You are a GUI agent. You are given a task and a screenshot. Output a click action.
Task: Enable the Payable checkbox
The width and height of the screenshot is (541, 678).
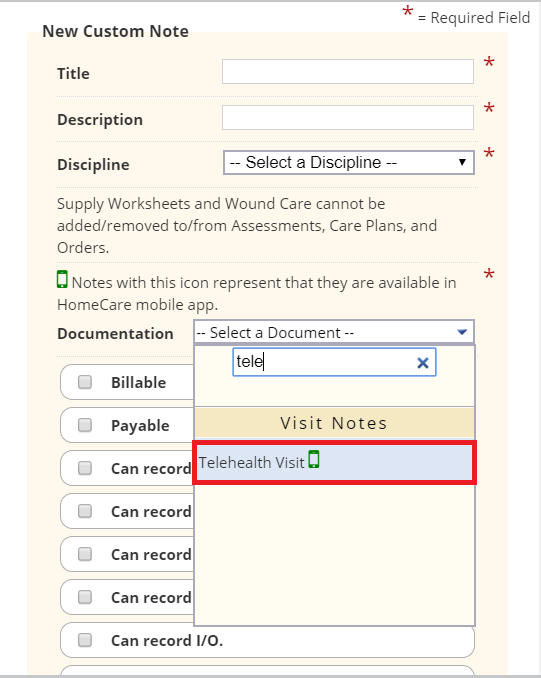click(85, 425)
